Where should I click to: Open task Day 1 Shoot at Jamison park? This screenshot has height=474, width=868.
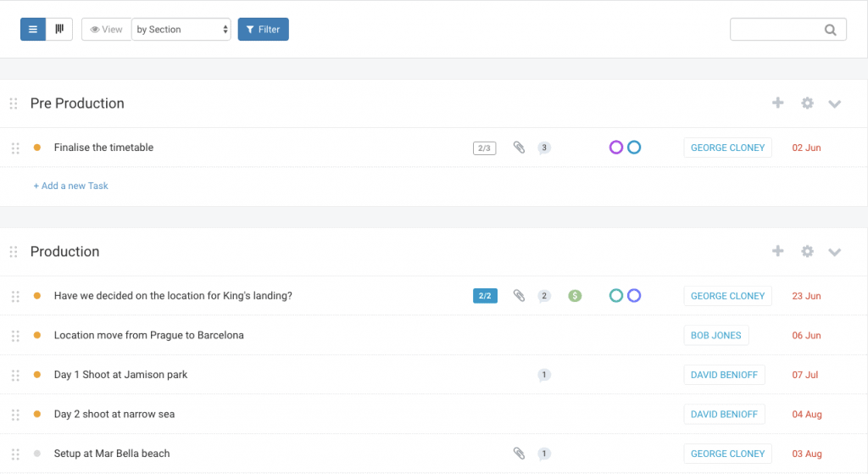pos(120,375)
